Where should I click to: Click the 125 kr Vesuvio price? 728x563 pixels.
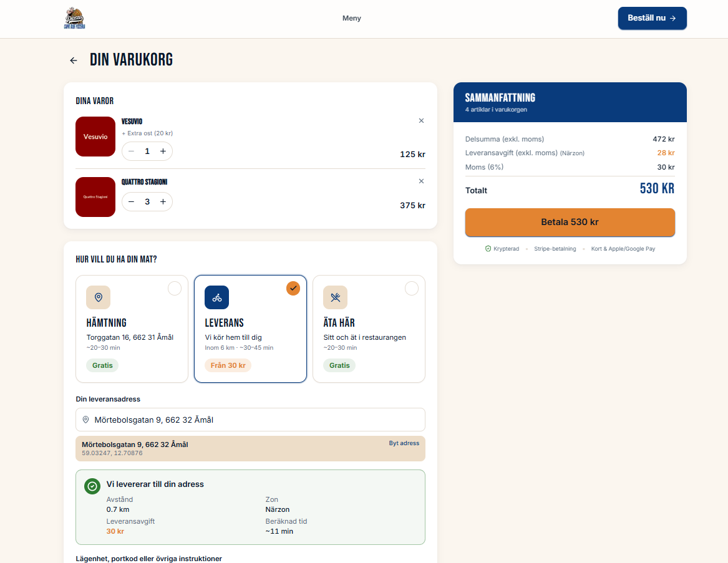[412, 155]
